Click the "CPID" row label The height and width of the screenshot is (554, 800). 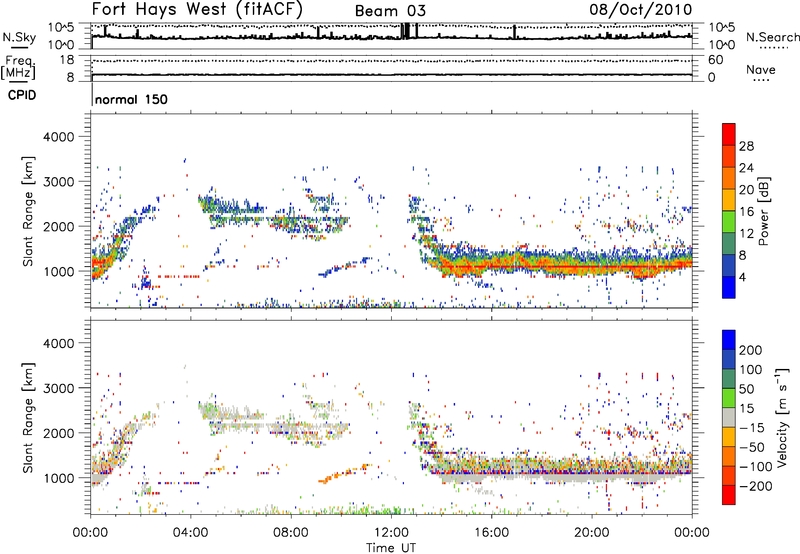(22, 95)
